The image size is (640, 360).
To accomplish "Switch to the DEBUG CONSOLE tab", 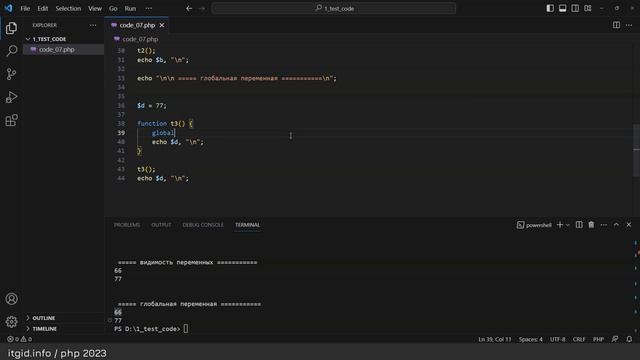I will click(x=203, y=225).
